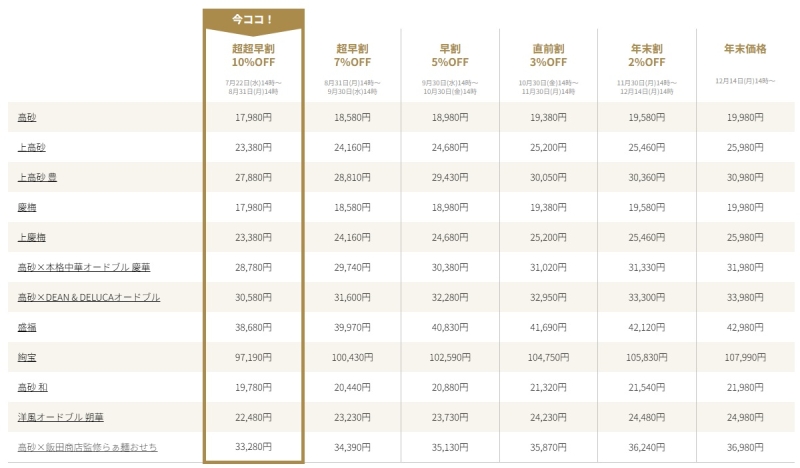Open the 絢宝 product link
This screenshot has width=800, height=468.
[27, 357]
